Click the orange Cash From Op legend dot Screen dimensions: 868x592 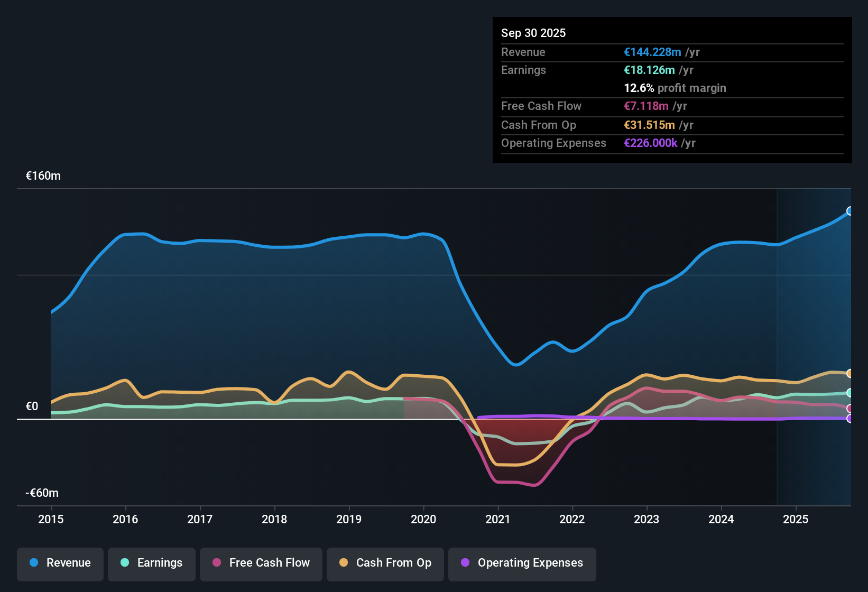[344, 563]
